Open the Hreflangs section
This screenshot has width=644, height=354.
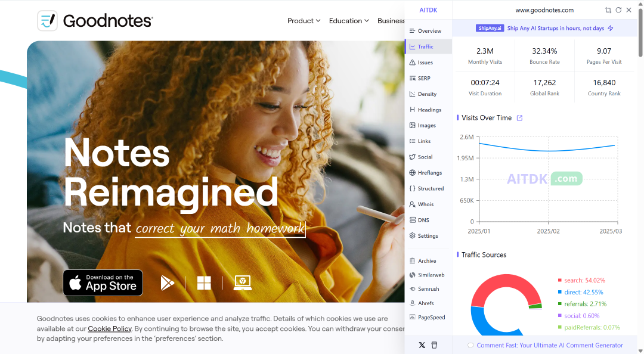(428, 172)
